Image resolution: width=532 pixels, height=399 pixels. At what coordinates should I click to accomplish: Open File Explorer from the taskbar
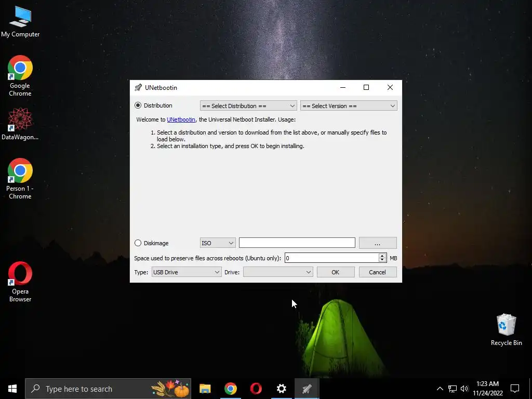205,389
